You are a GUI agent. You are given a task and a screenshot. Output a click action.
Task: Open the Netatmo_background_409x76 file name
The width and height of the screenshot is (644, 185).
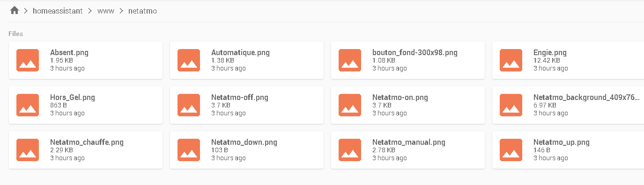click(x=586, y=98)
